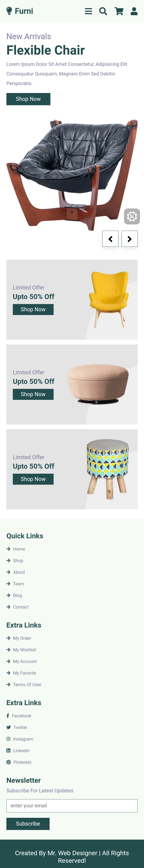This screenshot has width=144, height=868.
Task: Open the floating gear settings icon
Action: click(132, 216)
